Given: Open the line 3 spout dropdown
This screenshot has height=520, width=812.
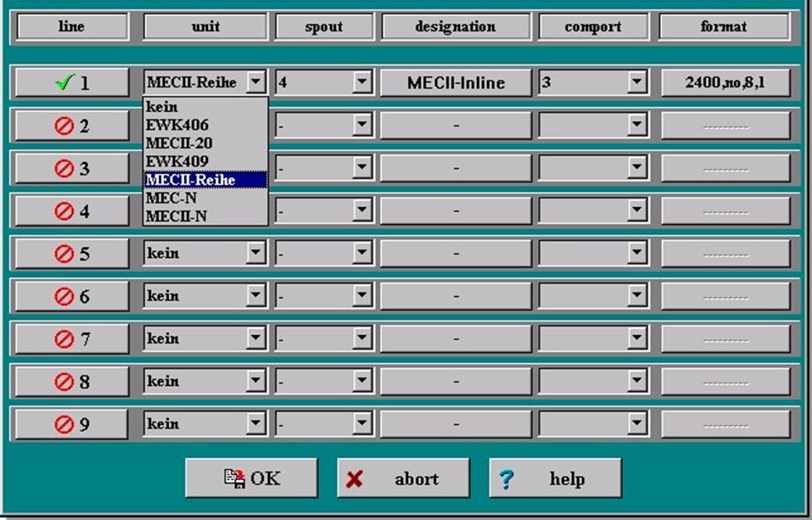Looking at the screenshot, I should (x=362, y=168).
